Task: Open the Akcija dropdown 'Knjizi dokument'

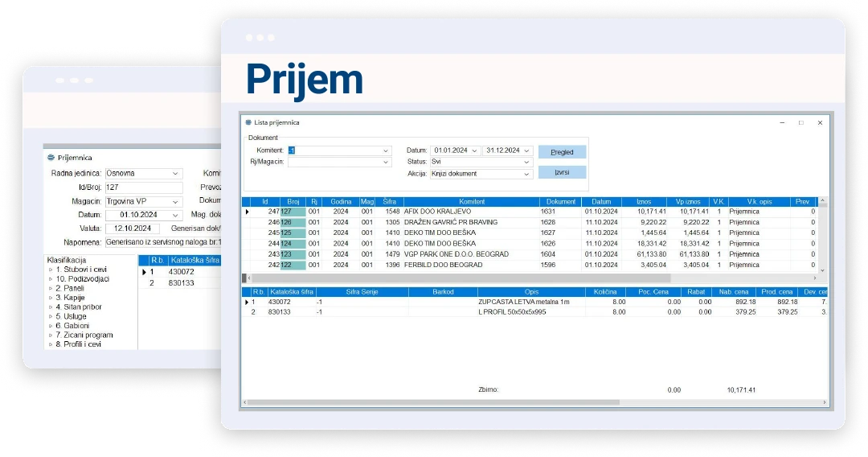Action: click(x=526, y=174)
